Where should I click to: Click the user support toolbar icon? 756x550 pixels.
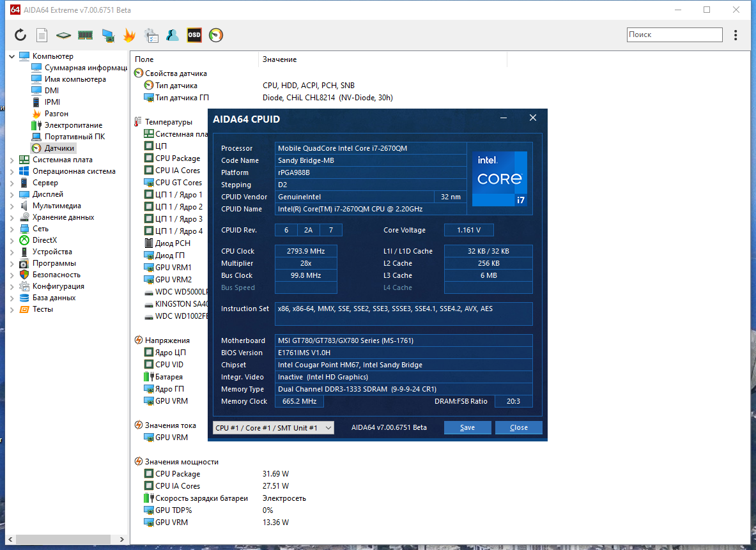click(172, 34)
